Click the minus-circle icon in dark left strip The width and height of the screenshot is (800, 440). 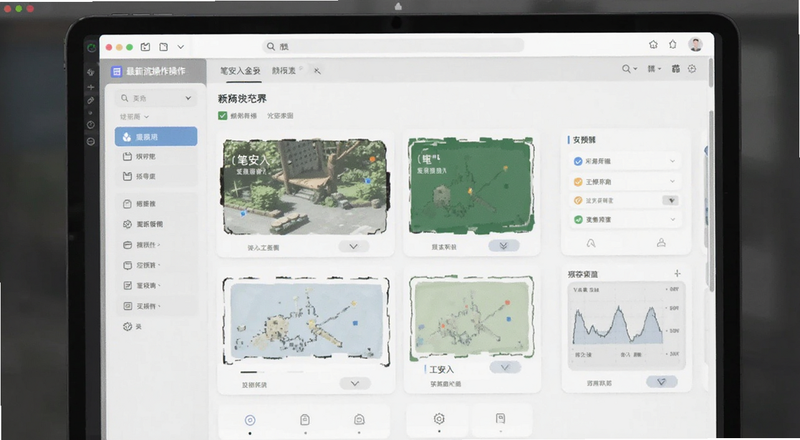91,141
